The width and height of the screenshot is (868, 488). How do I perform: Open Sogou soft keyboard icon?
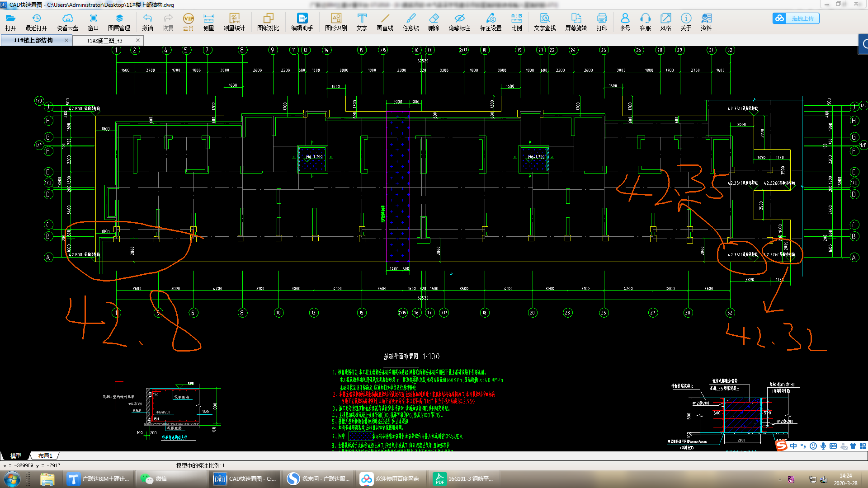pos(833,446)
